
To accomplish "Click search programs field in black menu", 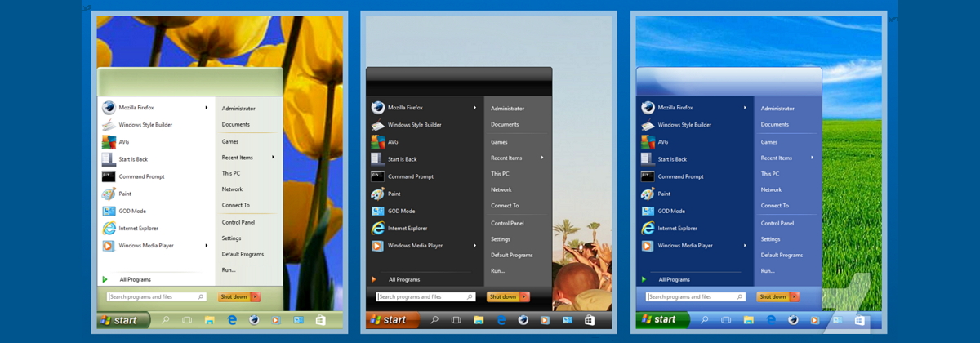I will [425, 297].
